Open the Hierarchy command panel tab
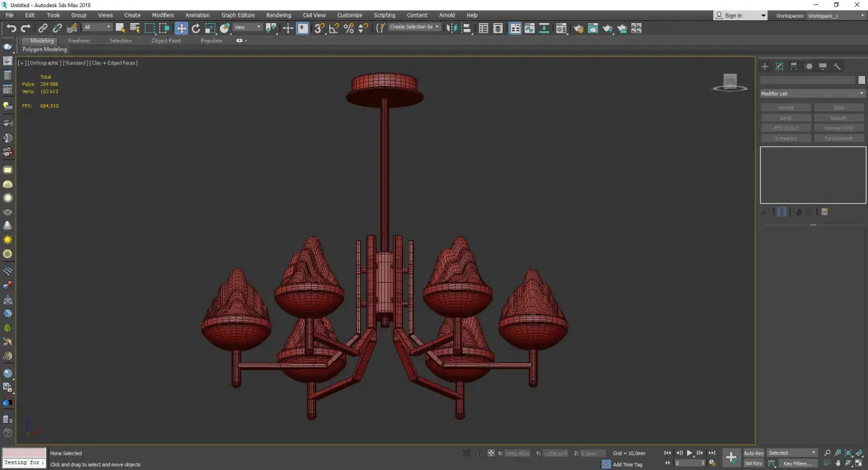The image size is (868, 470). [x=793, y=66]
